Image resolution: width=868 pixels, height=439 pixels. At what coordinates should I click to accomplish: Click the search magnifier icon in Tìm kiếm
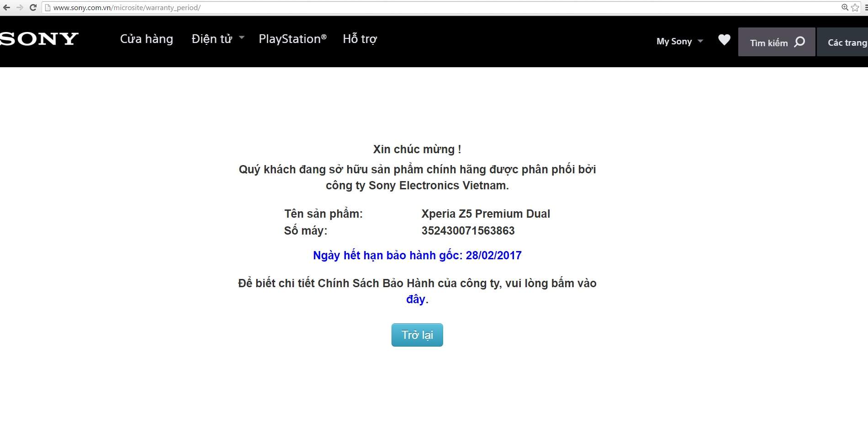[x=799, y=42]
